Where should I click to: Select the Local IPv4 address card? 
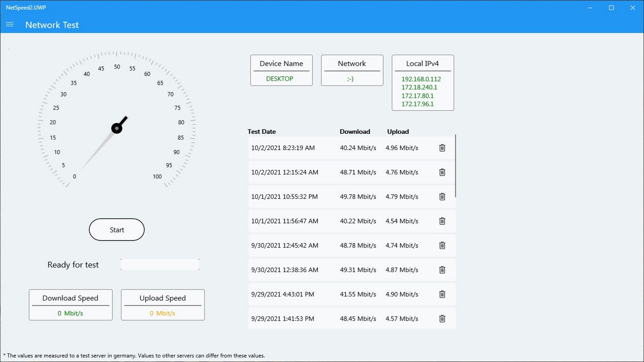point(423,83)
